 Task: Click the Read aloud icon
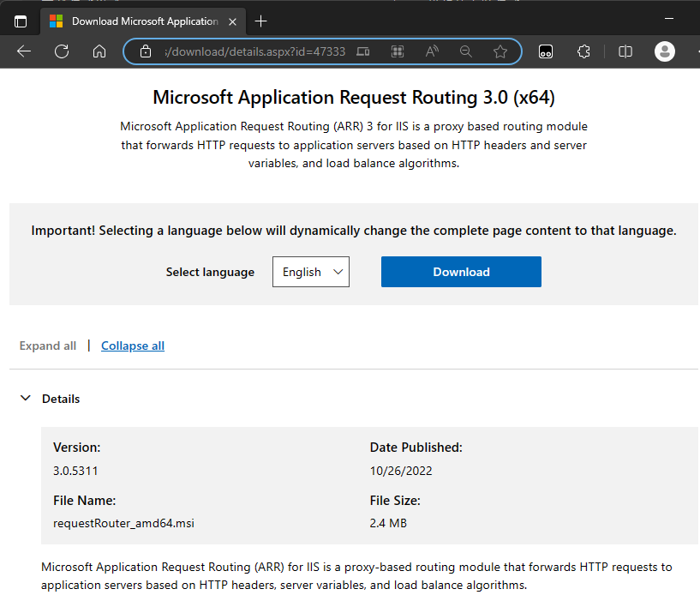coord(432,51)
